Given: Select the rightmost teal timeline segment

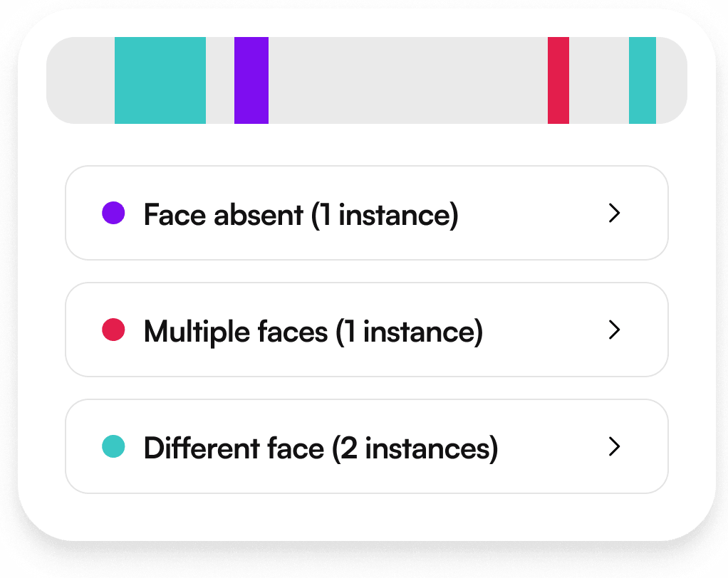Looking at the screenshot, I should coord(640,80).
